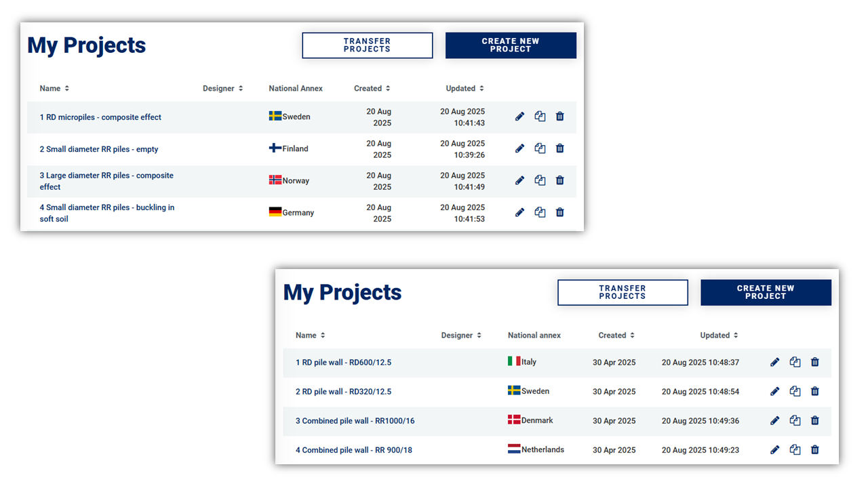Viewport: 868px width, 488px height.
Task: Duplicate '1 RD micropiles - composite effect' project
Action: [x=540, y=117]
